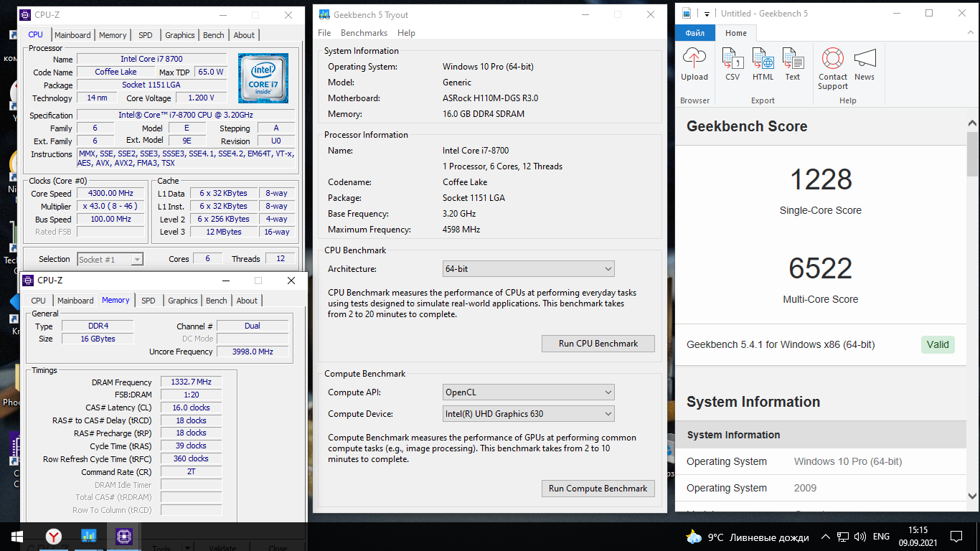Click the Geekbench 5 document icon in title bar

pyautogui.click(x=687, y=13)
